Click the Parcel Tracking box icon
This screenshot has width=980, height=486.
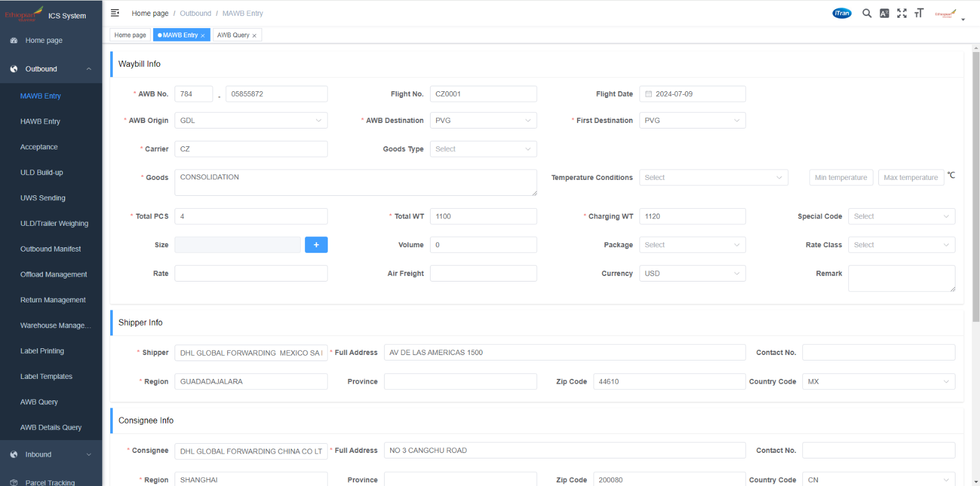point(13,482)
